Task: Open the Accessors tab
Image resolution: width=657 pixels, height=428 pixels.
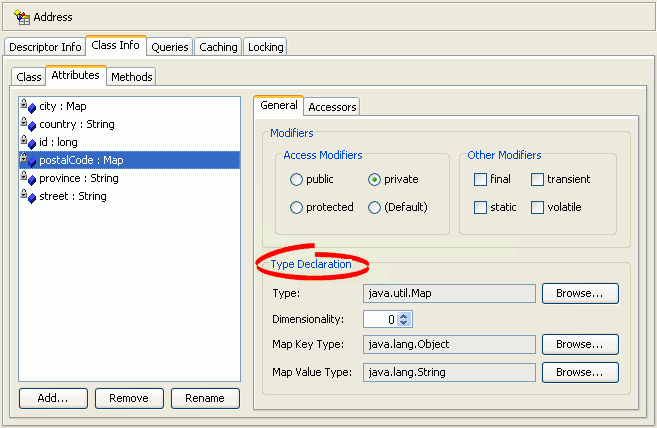Action: pos(332,107)
